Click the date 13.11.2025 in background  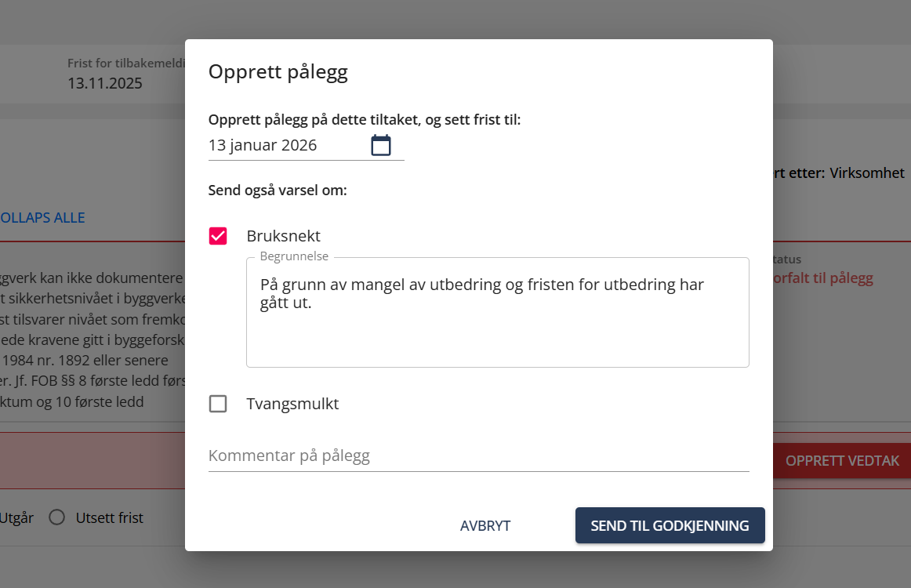click(104, 84)
